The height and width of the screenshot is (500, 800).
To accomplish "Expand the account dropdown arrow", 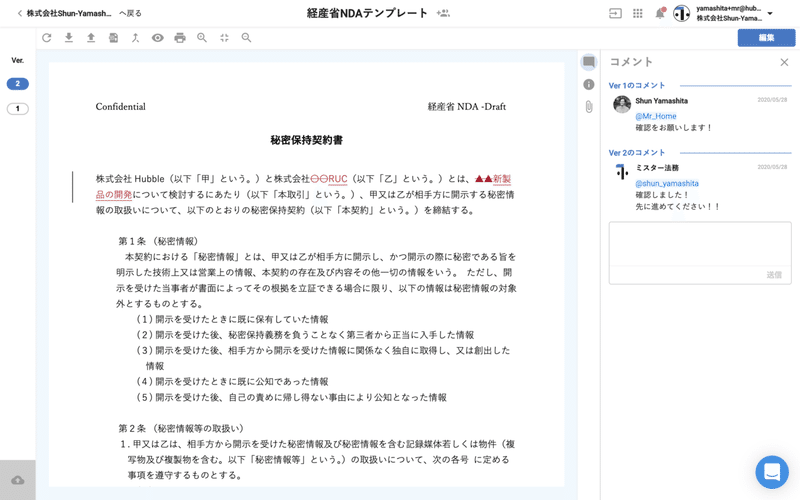I will [770, 14].
